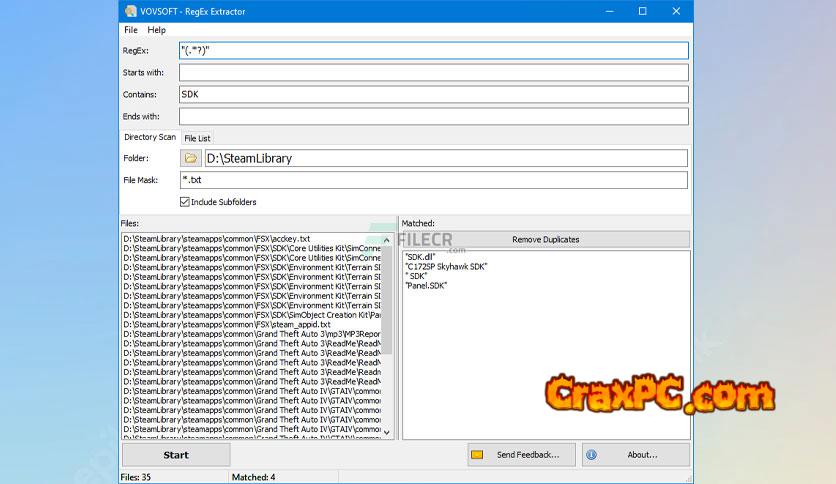Switch to the File List tab

coord(197,138)
